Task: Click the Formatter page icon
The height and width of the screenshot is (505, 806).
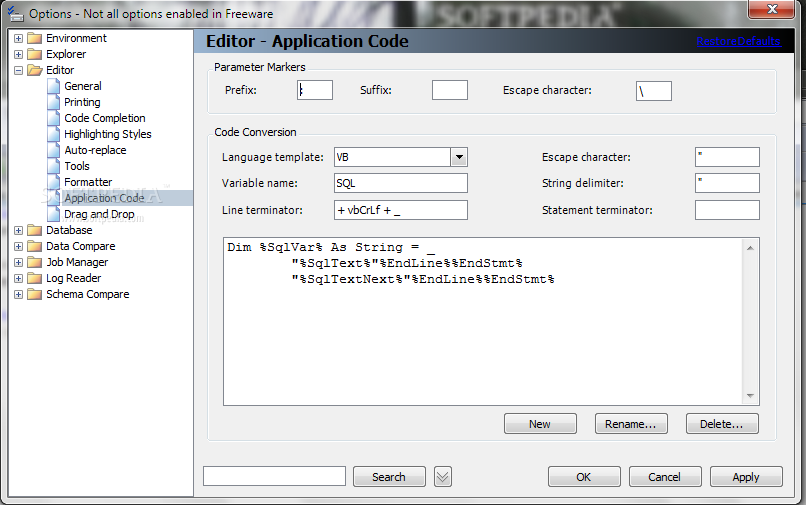Action: (53, 182)
